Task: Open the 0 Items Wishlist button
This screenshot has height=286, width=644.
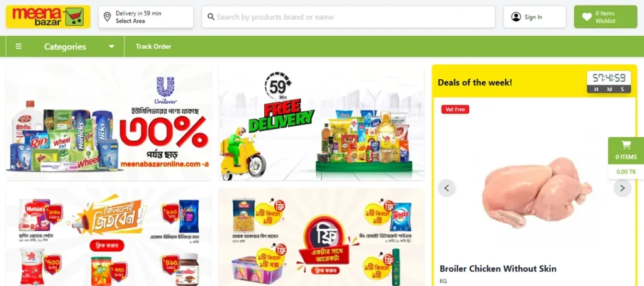Action: 606,17
